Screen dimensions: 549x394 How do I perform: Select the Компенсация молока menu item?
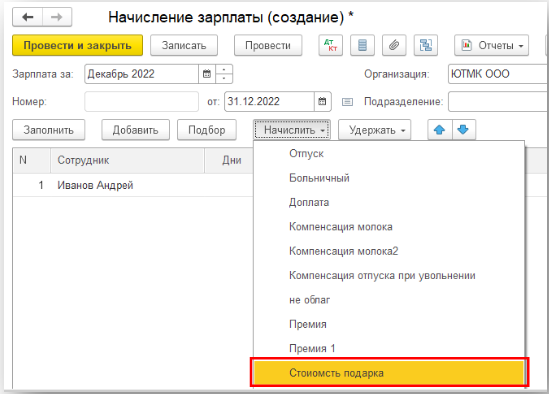pos(389,227)
